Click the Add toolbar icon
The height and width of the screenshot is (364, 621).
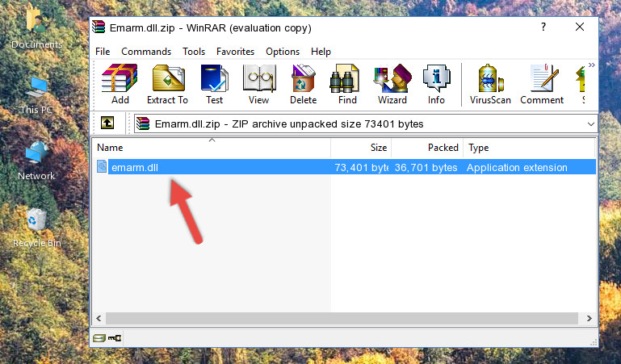click(x=120, y=84)
